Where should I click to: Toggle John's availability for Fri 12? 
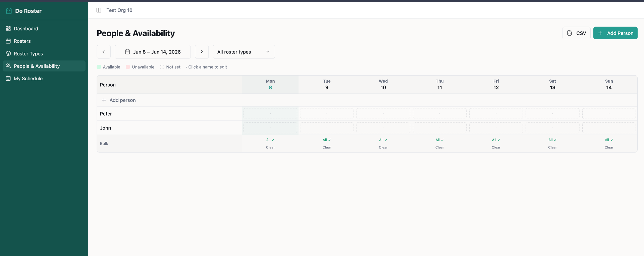[496, 128]
